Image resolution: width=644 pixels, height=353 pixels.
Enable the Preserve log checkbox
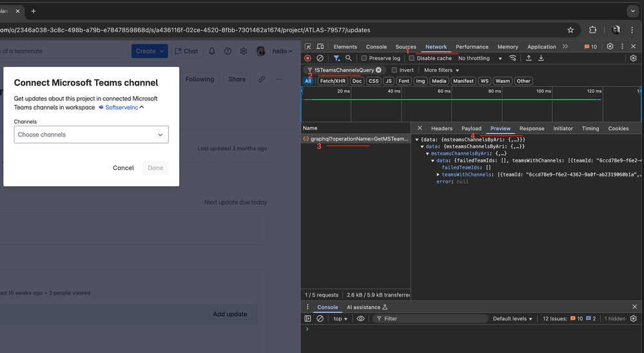pos(364,58)
